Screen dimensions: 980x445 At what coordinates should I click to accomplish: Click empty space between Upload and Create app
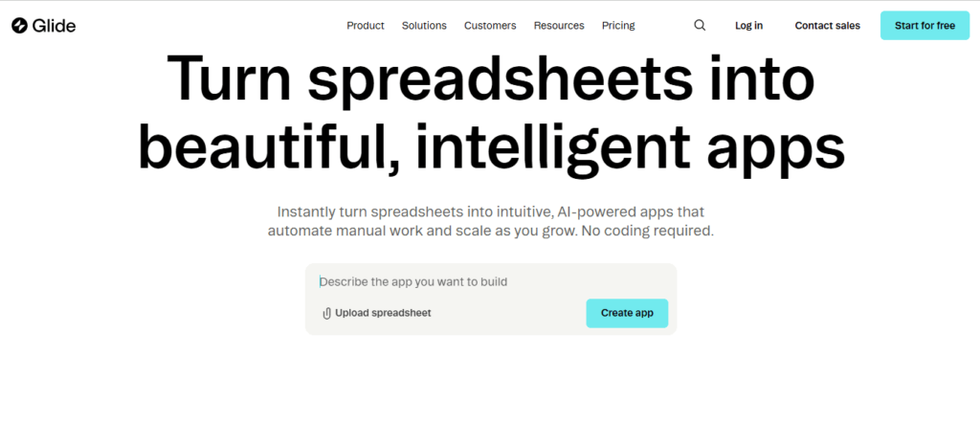(507, 313)
